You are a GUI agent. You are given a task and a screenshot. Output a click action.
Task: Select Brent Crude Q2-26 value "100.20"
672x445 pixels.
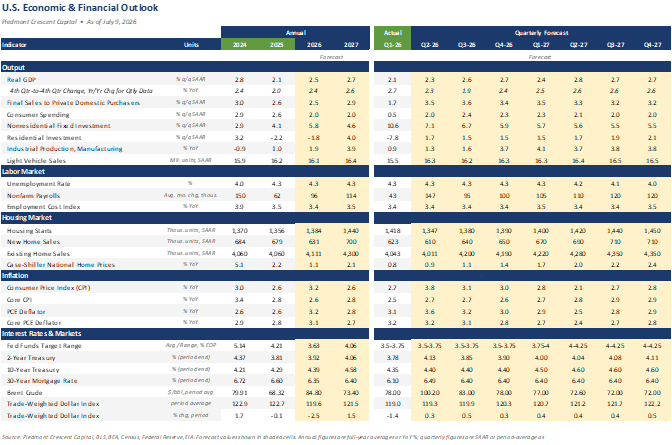[x=429, y=393]
